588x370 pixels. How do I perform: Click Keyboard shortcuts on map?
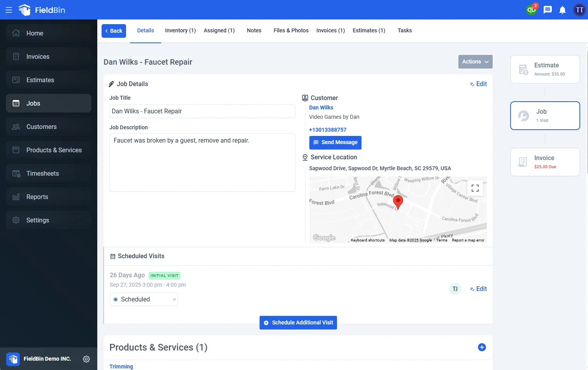(368, 240)
